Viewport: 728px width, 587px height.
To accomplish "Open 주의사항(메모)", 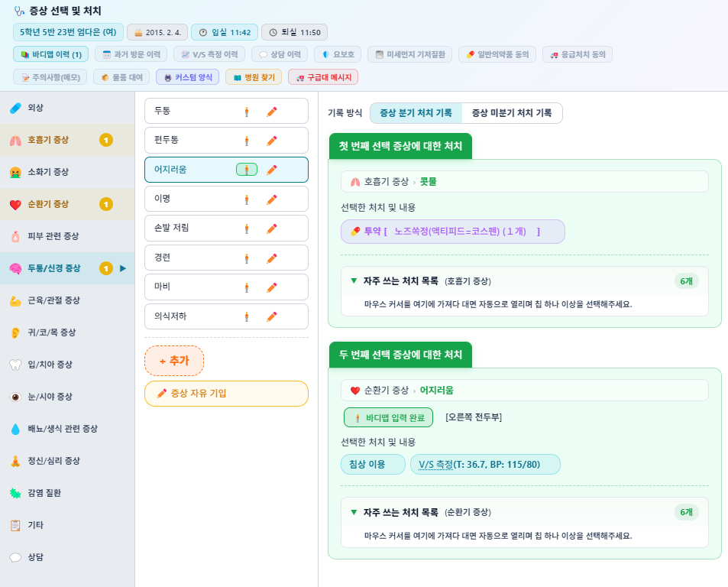I will point(50,77).
